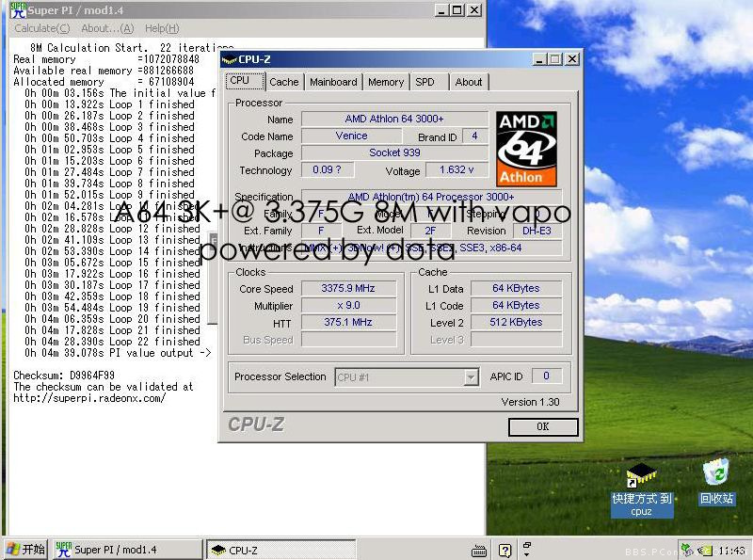The image size is (753, 560).
Task: Click the 8M Calculation Start line
Action: [132, 48]
